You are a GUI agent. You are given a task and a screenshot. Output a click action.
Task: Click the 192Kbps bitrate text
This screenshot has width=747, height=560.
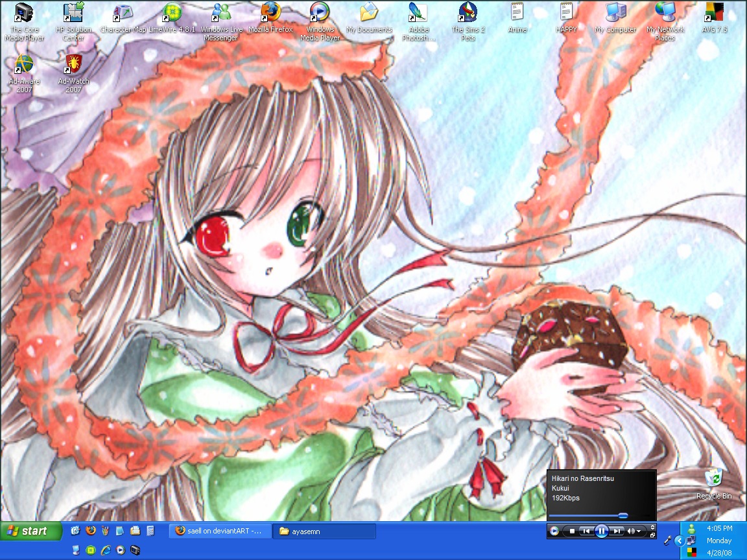coord(565,498)
